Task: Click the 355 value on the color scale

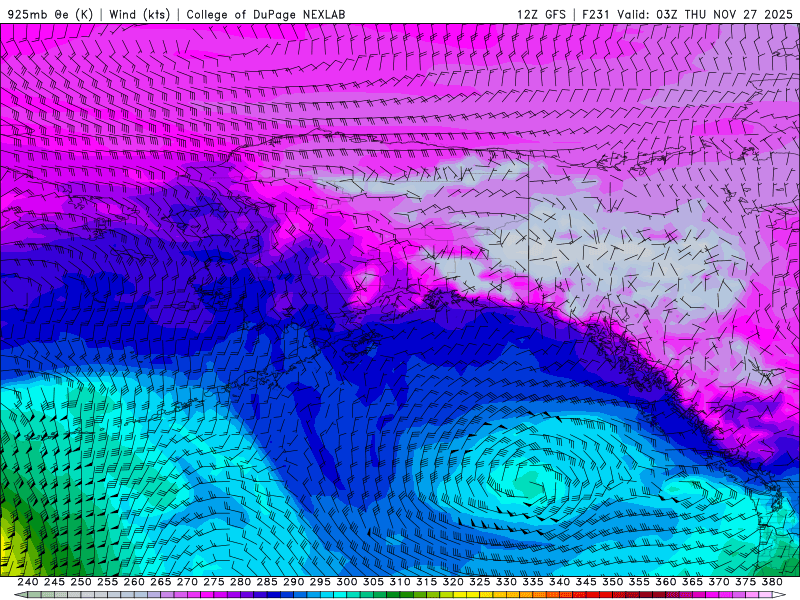Action: (x=639, y=582)
